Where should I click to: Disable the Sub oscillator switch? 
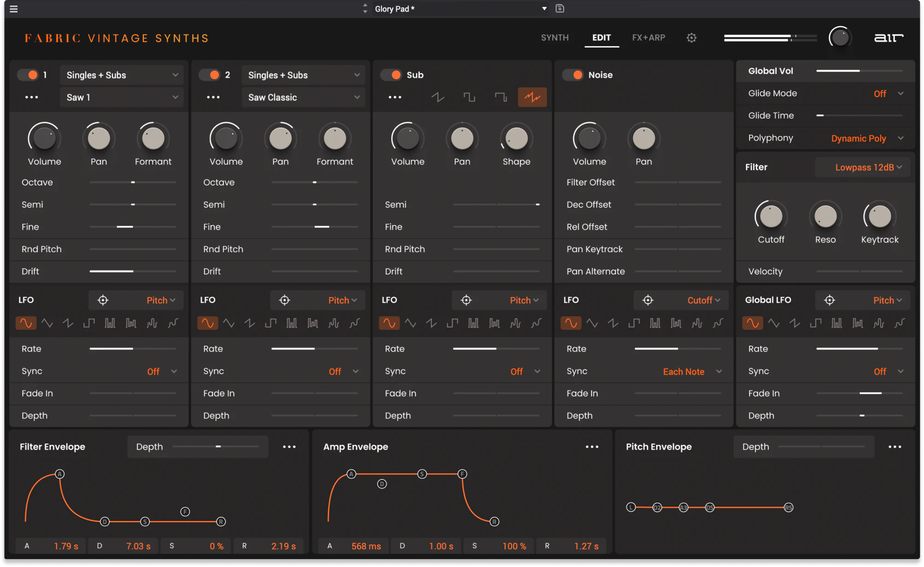392,75
